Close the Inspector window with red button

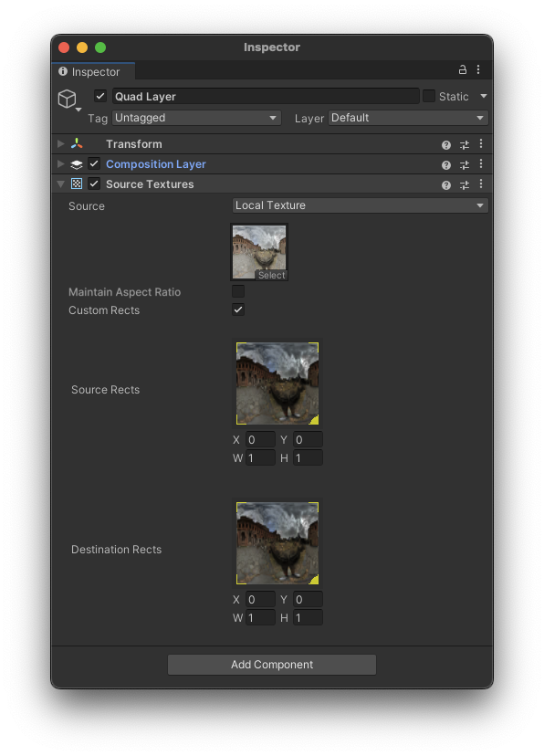pyautogui.click(x=64, y=47)
